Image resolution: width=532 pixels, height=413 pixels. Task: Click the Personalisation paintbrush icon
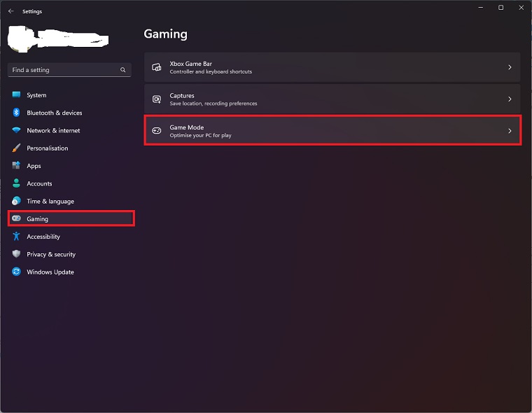(16, 148)
